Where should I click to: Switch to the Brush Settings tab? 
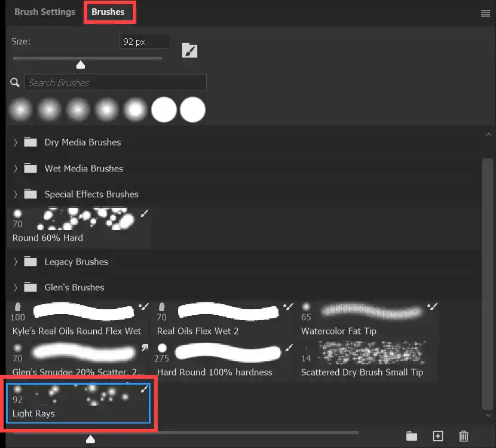[45, 12]
